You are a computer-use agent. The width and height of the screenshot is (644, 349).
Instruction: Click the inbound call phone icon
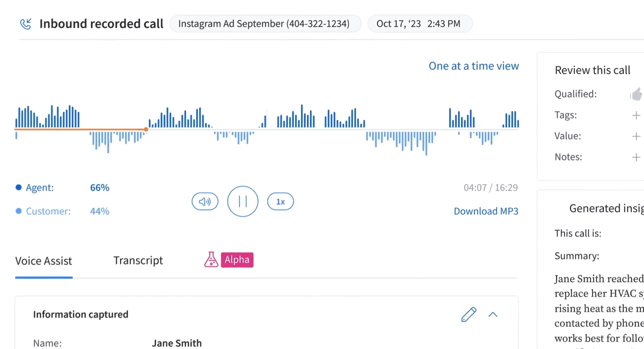click(26, 24)
